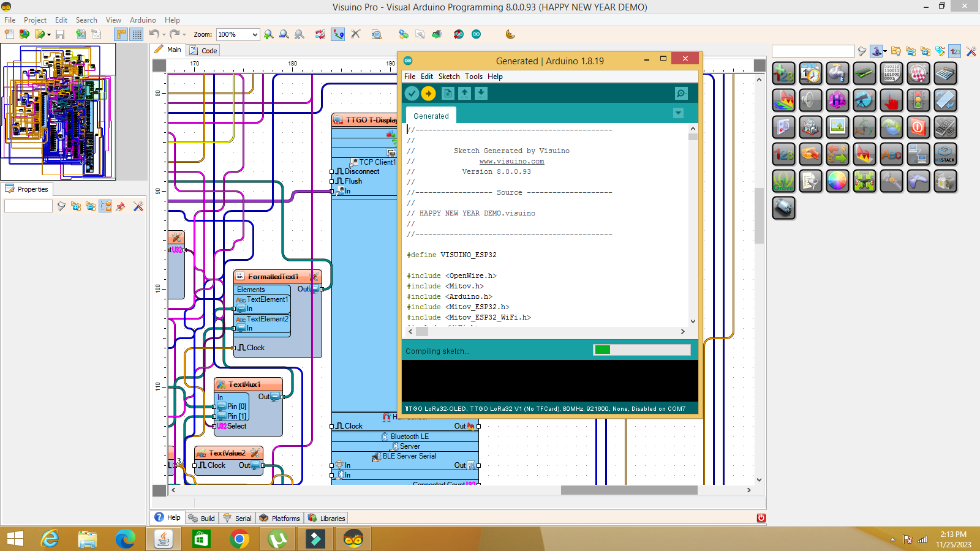Open the Libraries panel at the bottom
The width and height of the screenshot is (980, 551).
(326, 518)
